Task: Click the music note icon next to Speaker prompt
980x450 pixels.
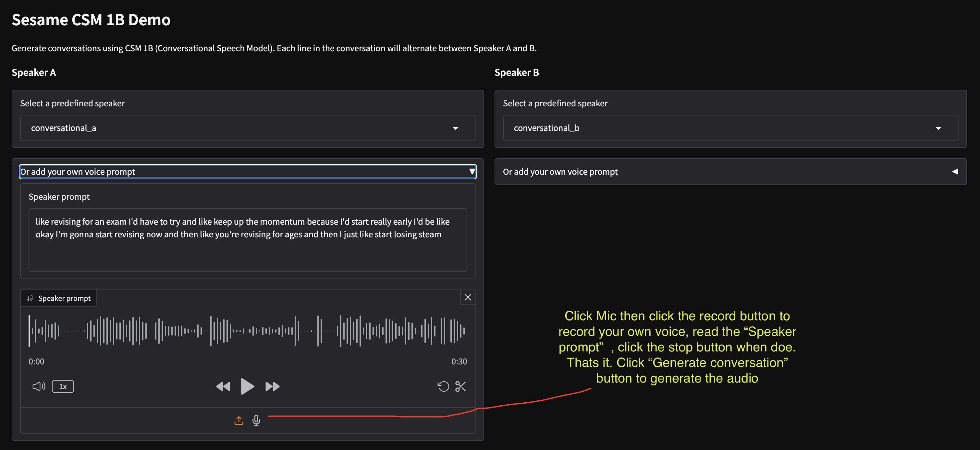Action: click(30, 298)
